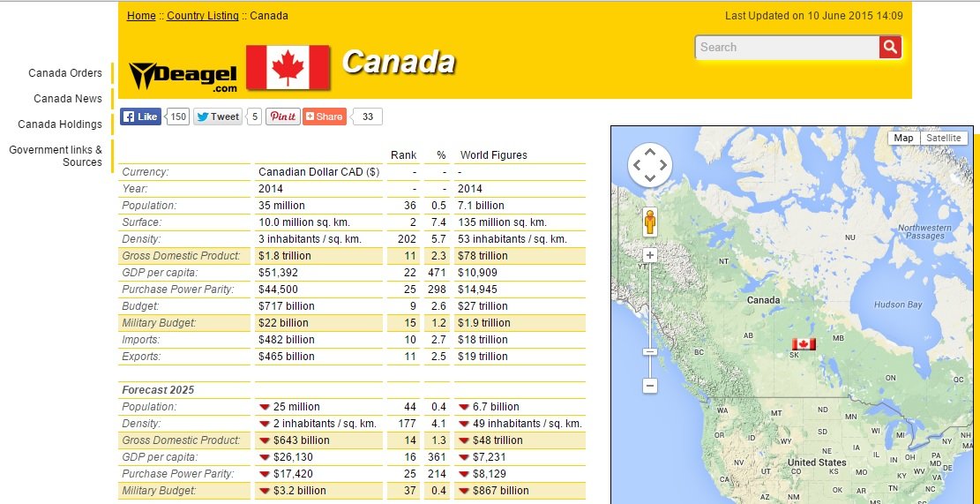Viewport: 980px width, 504px height.
Task: Click the red down arrow beside $48 trillion
Action: point(464,440)
